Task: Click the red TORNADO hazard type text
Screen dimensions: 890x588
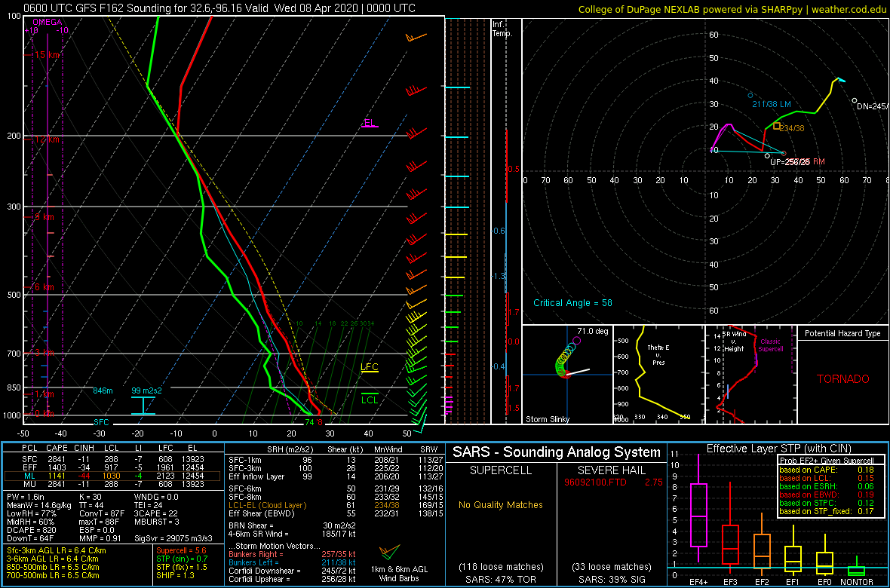Action: point(843,379)
